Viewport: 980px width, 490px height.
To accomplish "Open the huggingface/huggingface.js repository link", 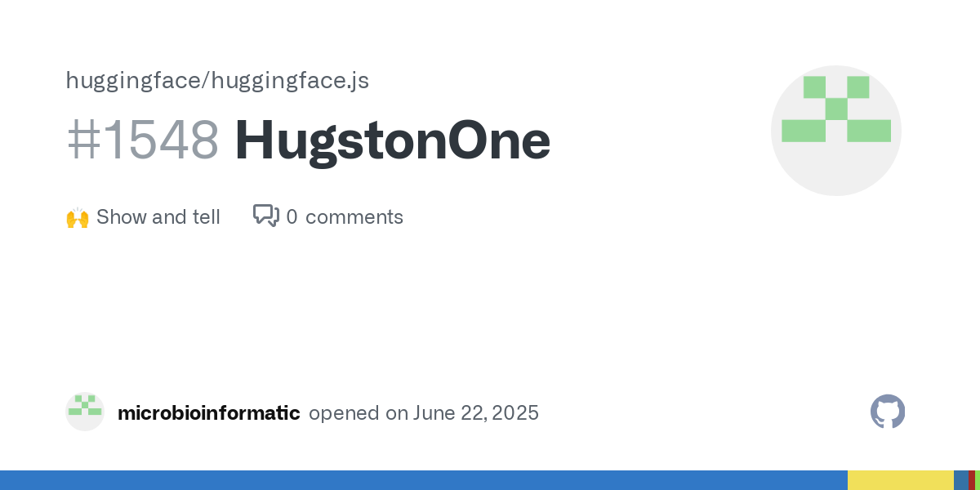I will (x=217, y=81).
